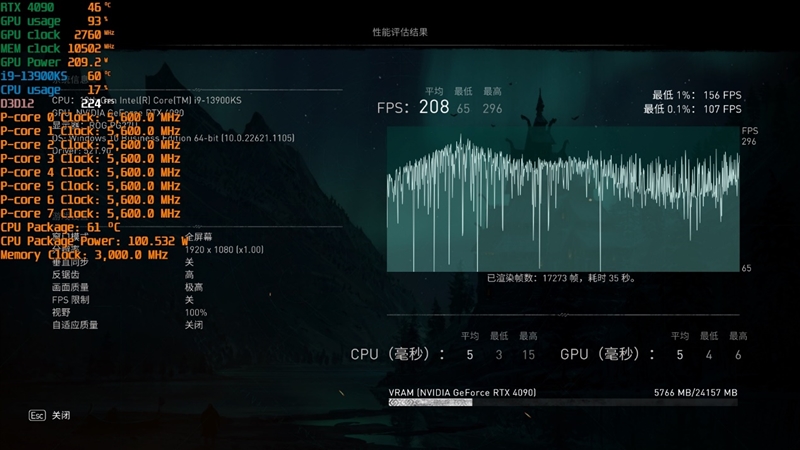Click the GPU maximum value 6

[x=738, y=355]
